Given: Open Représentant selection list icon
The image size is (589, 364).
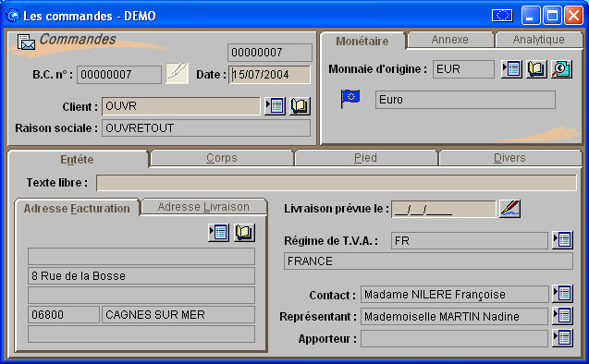Looking at the screenshot, I should pos(562,316).
